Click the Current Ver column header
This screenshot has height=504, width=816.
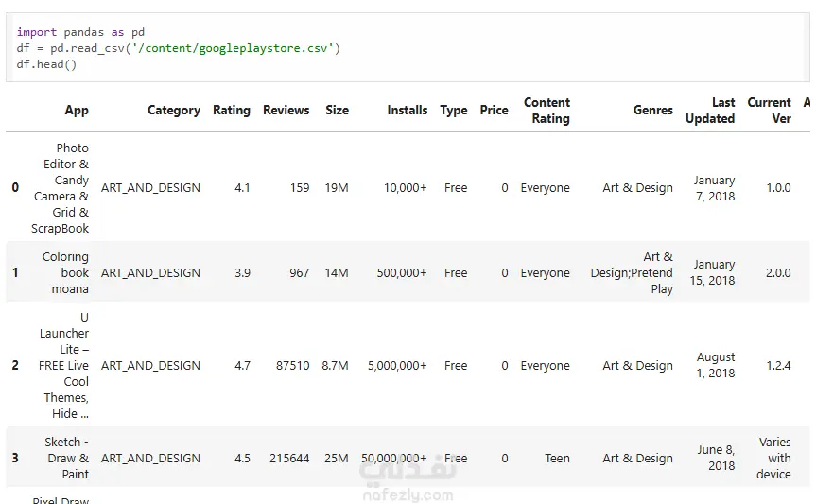pos(769,110)
